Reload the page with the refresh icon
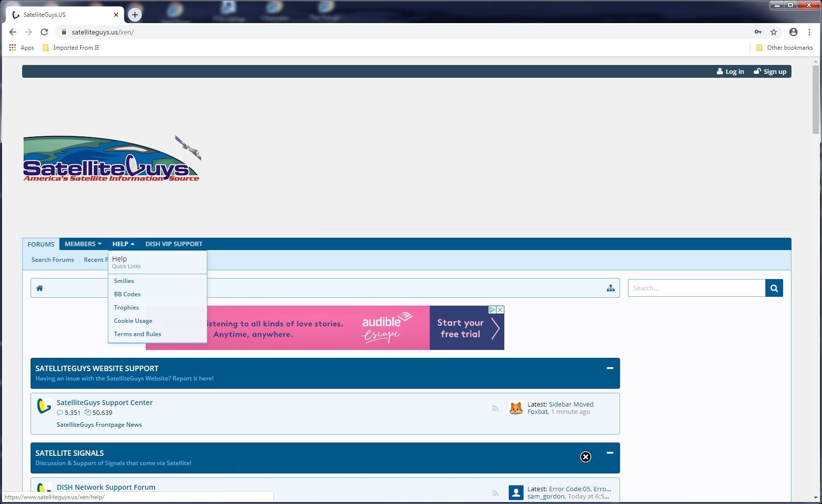This screenshot has height=504, width=822. [44, 32]
